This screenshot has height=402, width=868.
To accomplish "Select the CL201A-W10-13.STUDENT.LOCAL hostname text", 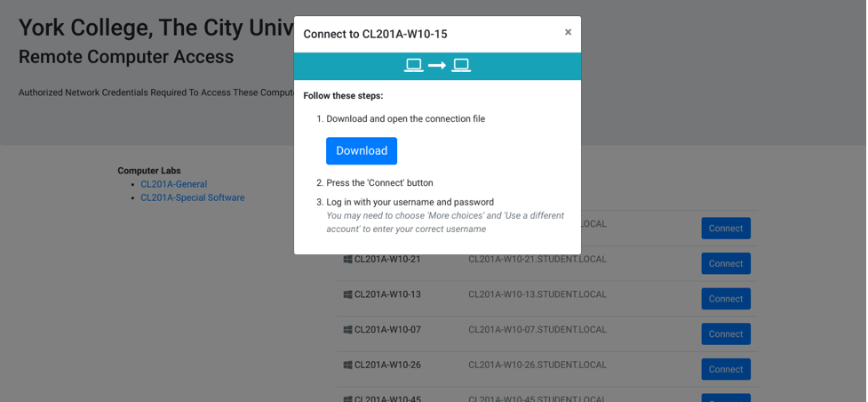I will [x=538, y=294].
